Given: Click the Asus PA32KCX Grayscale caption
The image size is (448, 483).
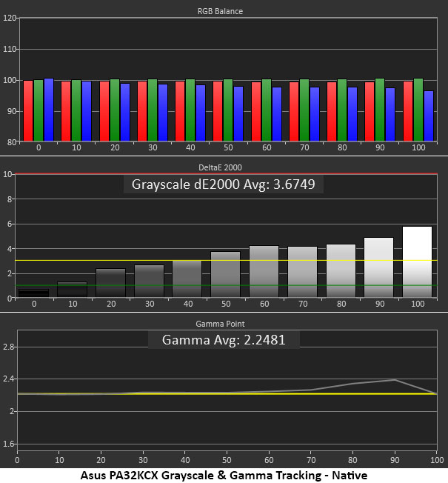Looking at the screenshot, I should coord(224,476).
